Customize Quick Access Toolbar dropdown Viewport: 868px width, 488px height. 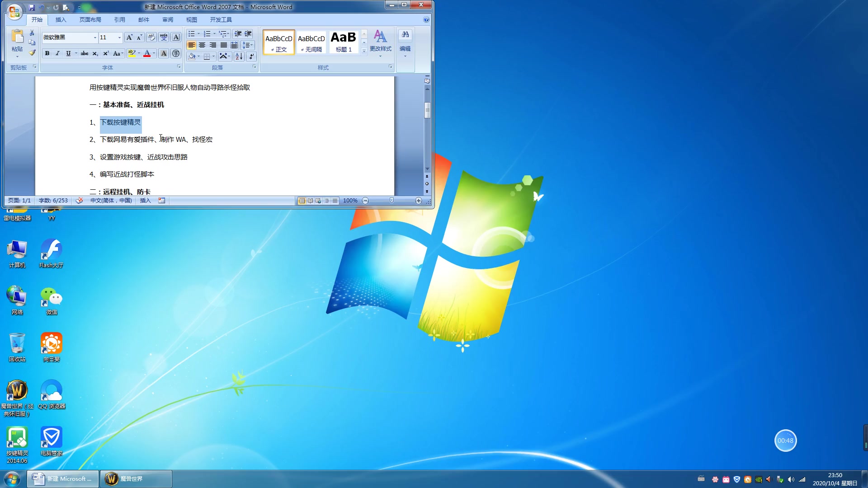(x=79, y=7)
